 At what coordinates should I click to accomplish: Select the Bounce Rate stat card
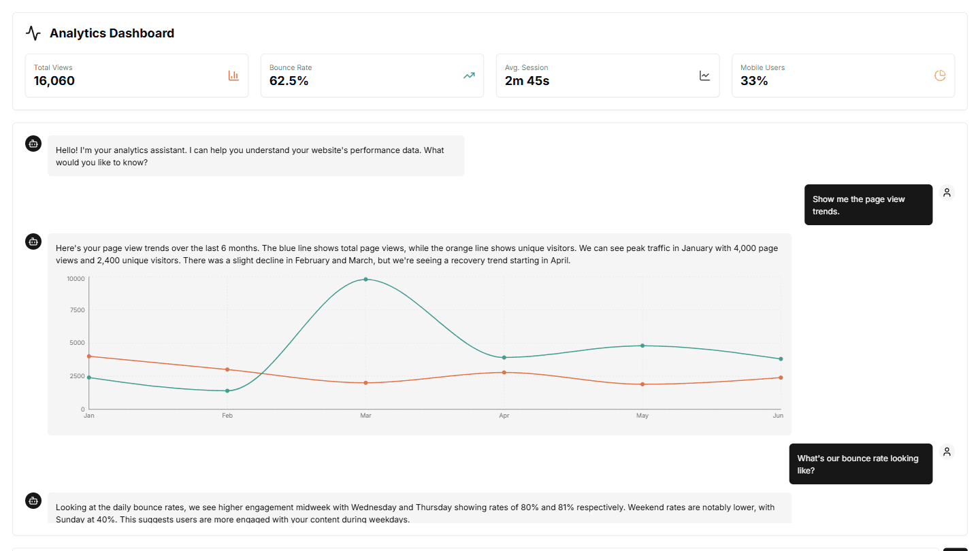[372, 76]
